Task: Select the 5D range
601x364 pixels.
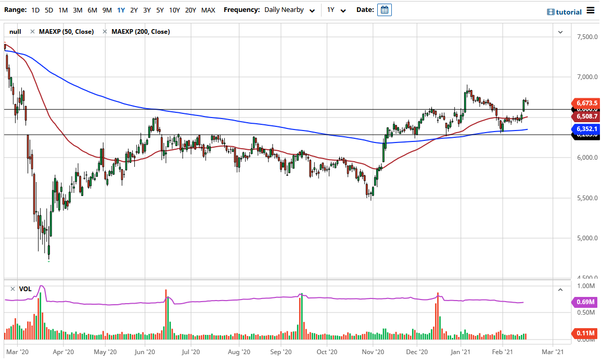Action: pyautogui.click(x=48, y=9)
